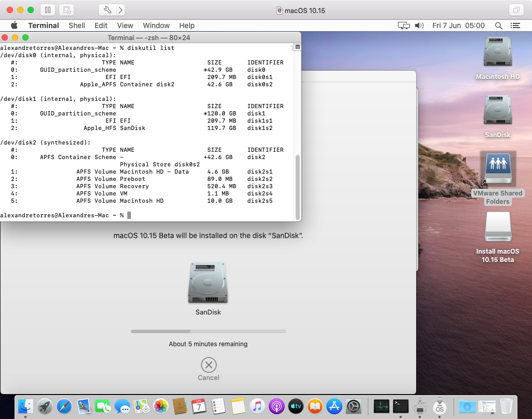Cancel the macOS installation

208,365
